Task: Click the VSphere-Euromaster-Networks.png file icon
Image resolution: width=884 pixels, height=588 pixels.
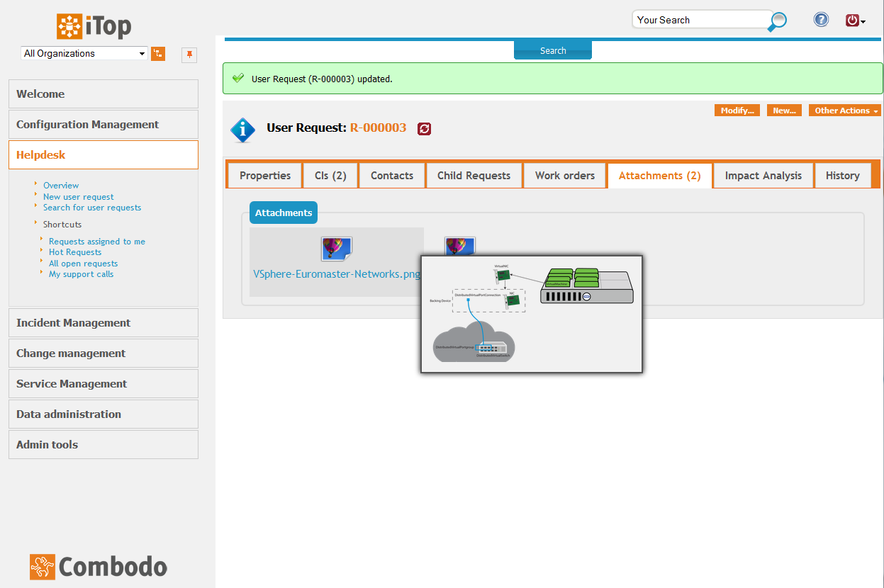Action: [337, 249]
